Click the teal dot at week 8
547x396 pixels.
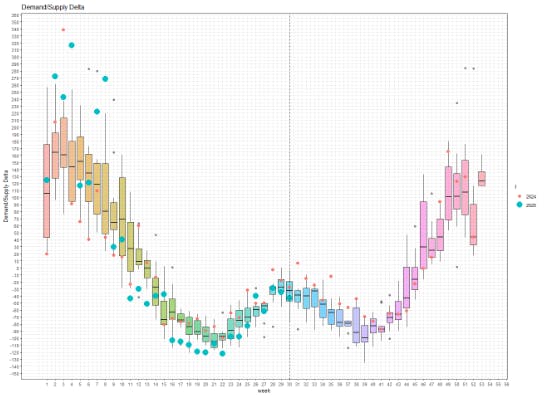click(x=105, y=79)
